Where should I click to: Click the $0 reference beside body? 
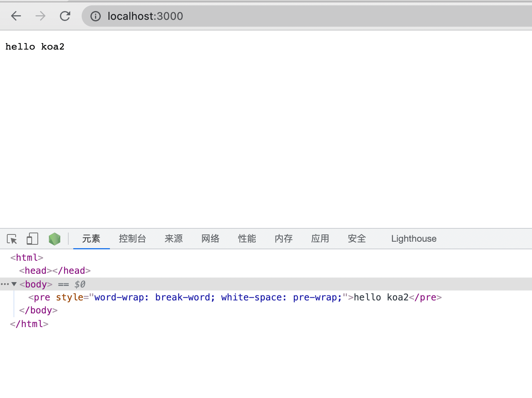[80, 284]
